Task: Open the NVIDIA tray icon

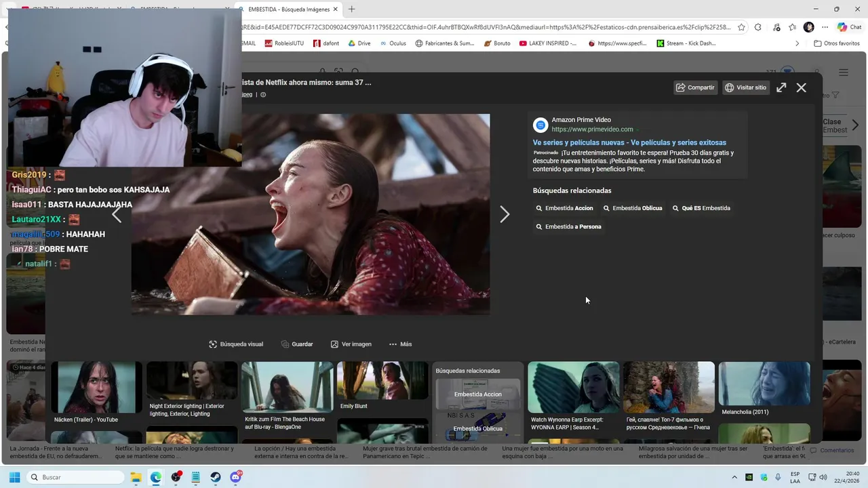Action: 749,477
